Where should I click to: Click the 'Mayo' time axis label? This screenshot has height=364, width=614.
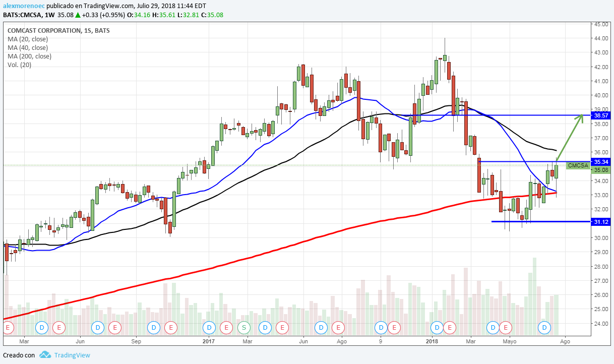coord(509,341)
